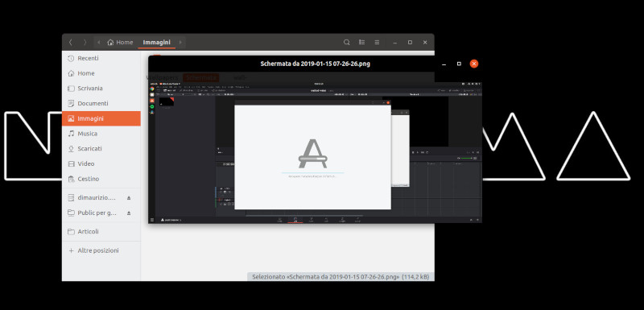Screen dimensions: 644x310
Task: Click the Documenti page icon
Action: (71, 104)
